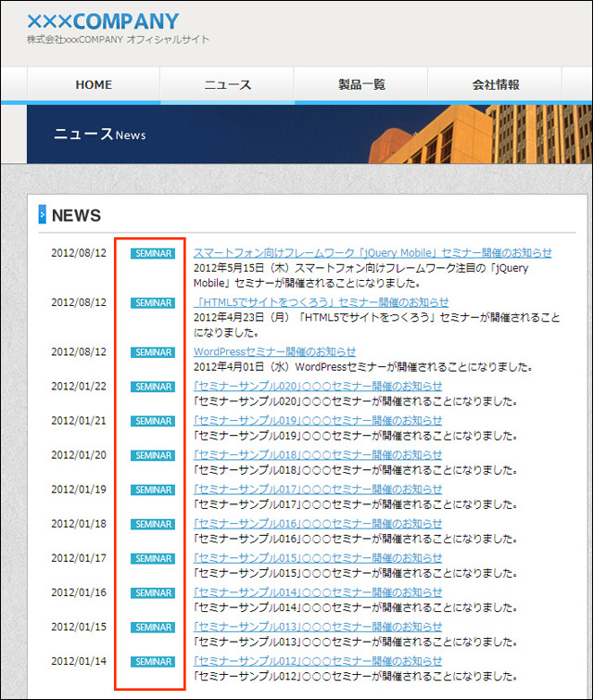Click SEMINAR badge beside the HTML5 seminar entry
This screenshot has width=593, height=700.
coord(153,302)
